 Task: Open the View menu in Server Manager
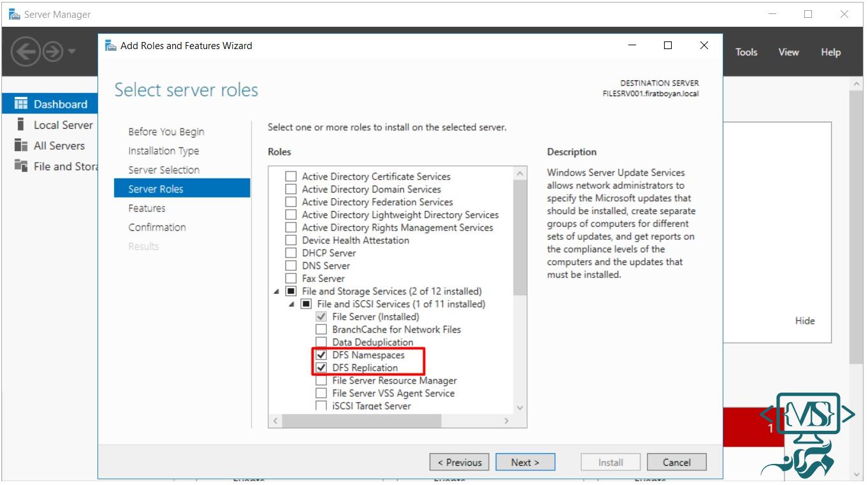pos(788,52)
